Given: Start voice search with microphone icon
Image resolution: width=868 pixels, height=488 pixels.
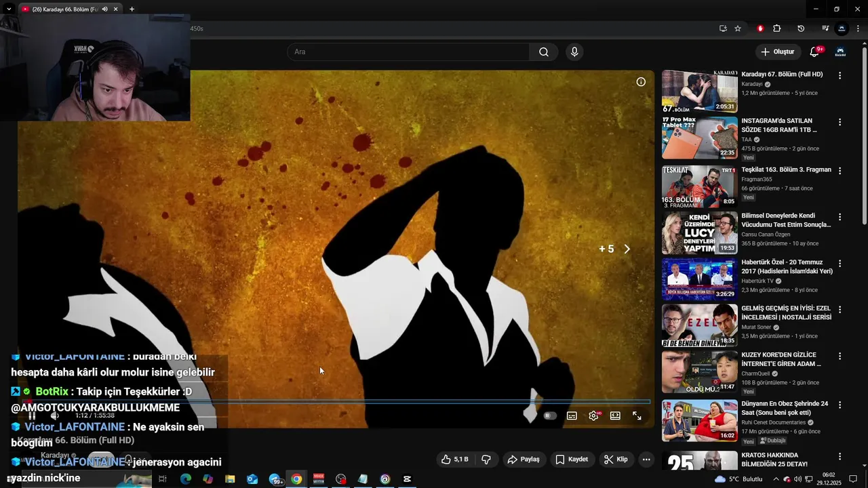Looking at the screenshot, I should coord(574,52).
